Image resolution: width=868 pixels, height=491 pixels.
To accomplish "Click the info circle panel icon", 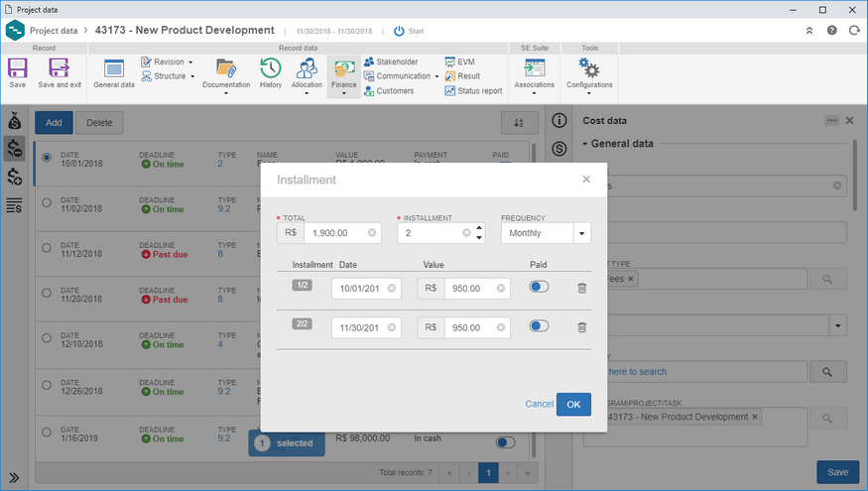I will coord(559,120).
